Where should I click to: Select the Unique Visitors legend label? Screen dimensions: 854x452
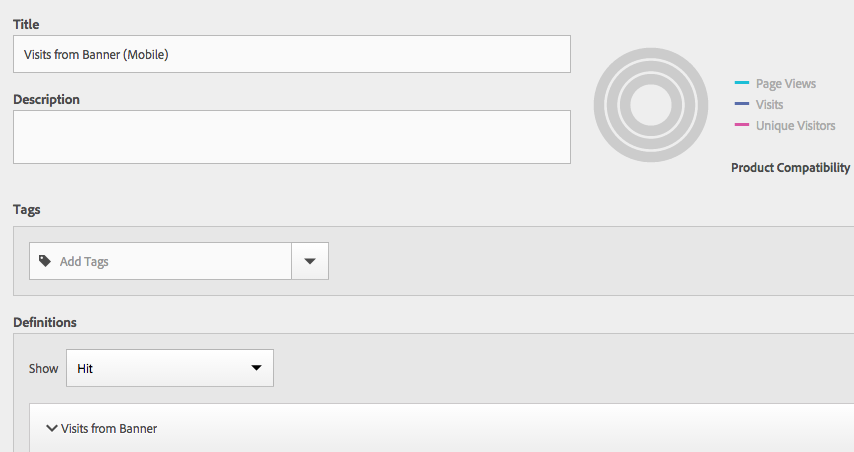(795, 126)
